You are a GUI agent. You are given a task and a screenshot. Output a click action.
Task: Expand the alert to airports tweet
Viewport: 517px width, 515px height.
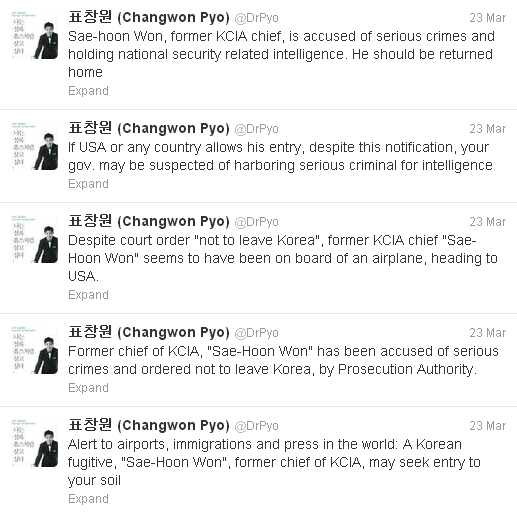click(x=88, y=499)
